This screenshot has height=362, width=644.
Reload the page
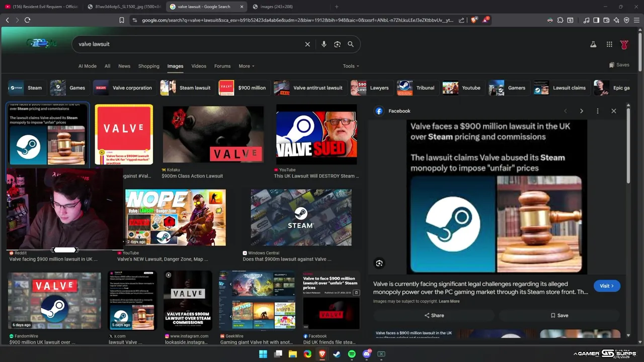[x=27, y=20]
